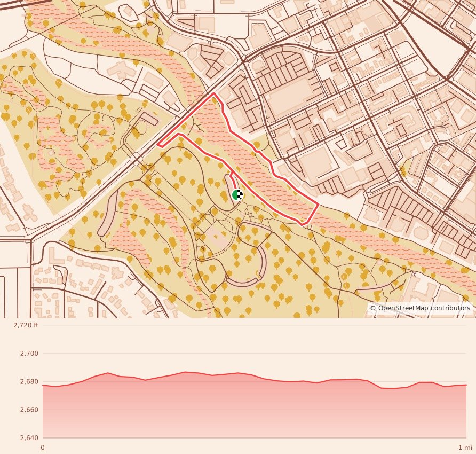Click the start/finish checkered flag marker

click(237, 195)
